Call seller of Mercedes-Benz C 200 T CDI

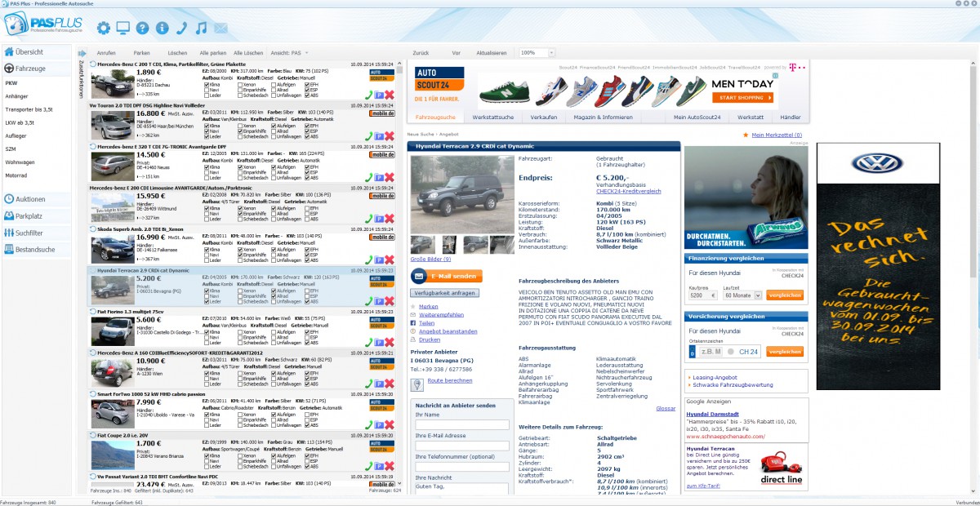pos(369,95)
